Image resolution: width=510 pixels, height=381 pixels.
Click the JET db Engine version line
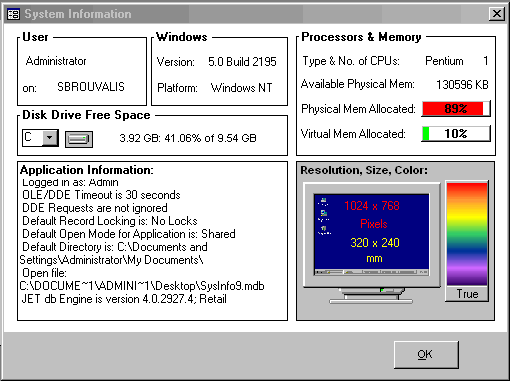tap(124, 299)
